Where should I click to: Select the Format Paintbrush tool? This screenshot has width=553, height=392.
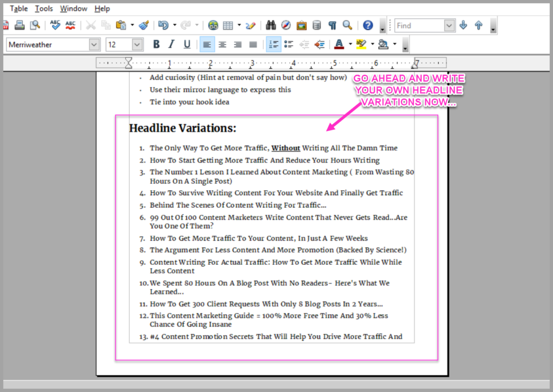click(144, 25)
